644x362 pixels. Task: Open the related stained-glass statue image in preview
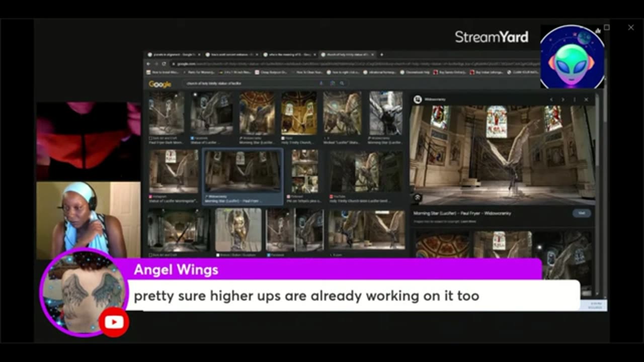[x=502, y=244]
